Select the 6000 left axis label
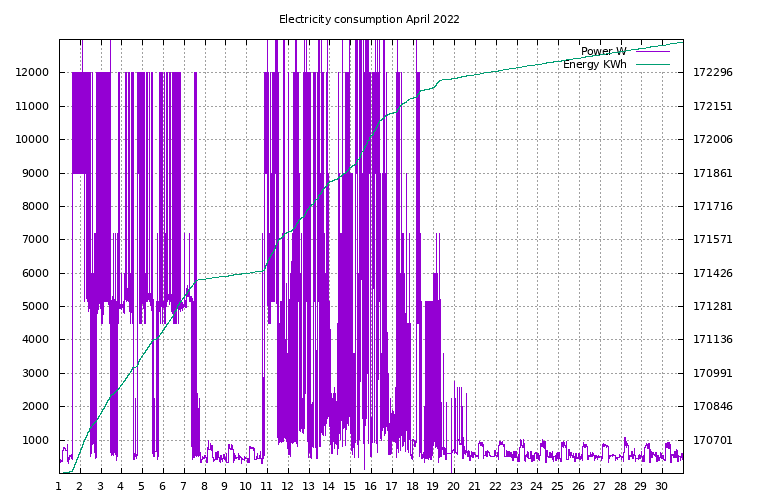The image size is (768, 500). (x=35, y=273)
